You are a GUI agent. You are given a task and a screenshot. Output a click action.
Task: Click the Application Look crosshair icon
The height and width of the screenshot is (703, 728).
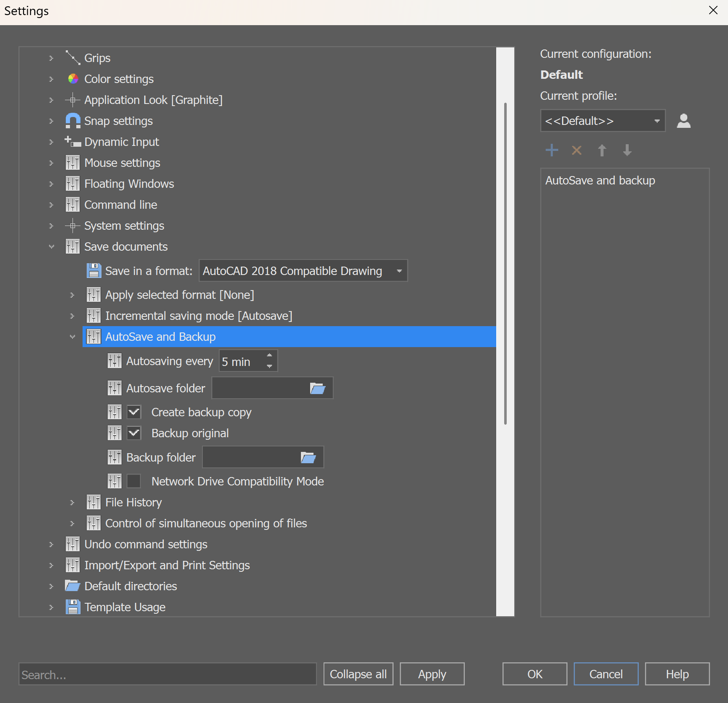73,100
